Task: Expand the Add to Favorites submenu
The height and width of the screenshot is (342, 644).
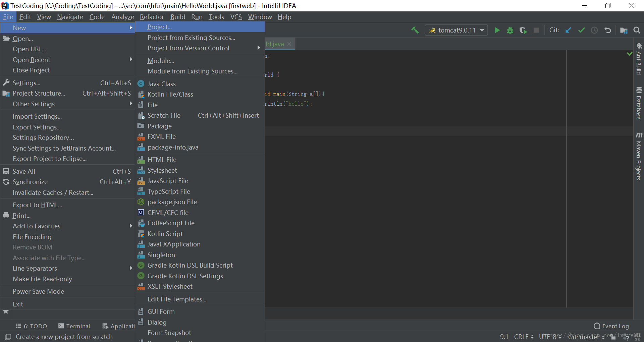Action: [68, 226]
